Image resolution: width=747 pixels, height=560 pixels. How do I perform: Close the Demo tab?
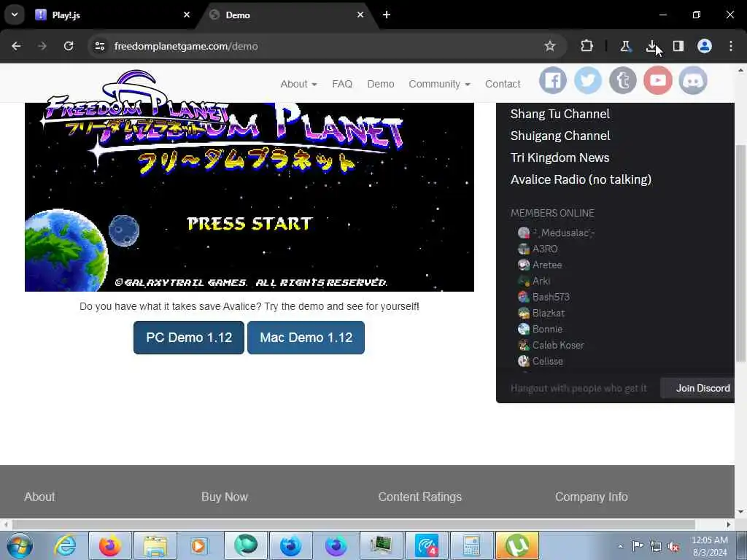[x=360, y=15]
